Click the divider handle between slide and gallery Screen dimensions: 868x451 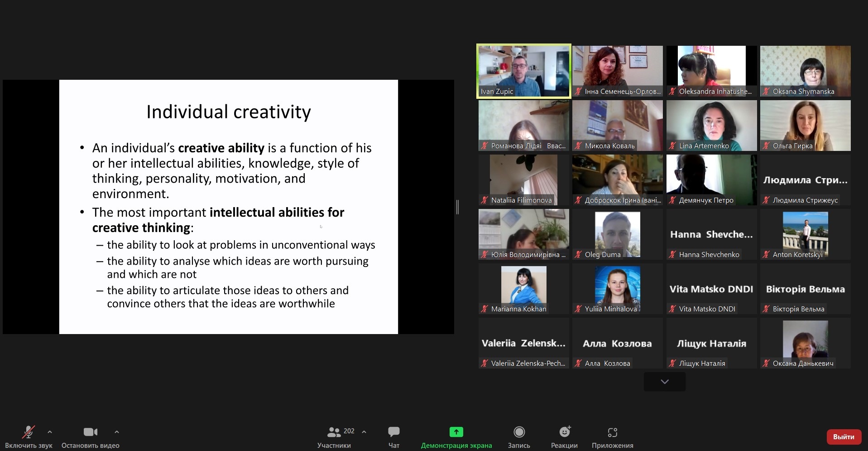(457, 207)
